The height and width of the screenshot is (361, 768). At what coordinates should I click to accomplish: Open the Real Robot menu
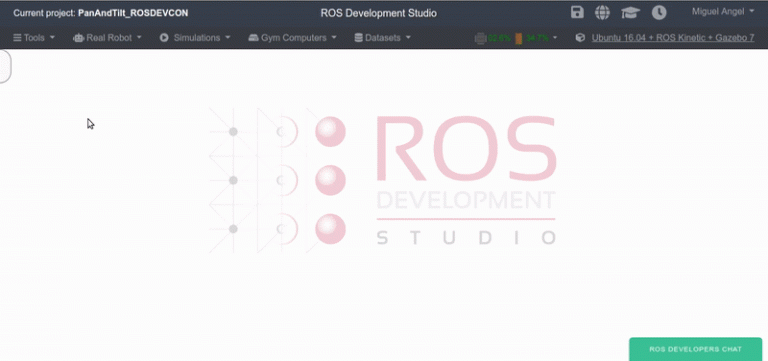click(107, 38)
